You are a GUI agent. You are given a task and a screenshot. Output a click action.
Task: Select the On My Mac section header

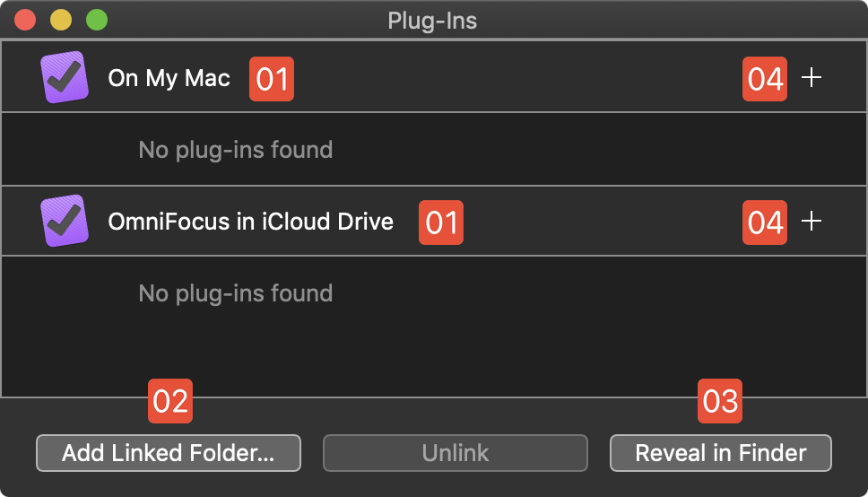point(169,78)
